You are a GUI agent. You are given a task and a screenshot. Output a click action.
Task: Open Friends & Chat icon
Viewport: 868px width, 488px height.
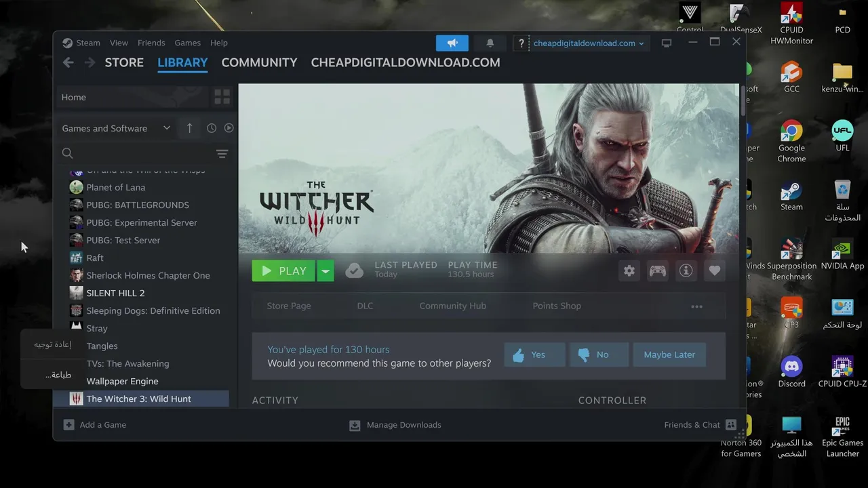(731, 425)
